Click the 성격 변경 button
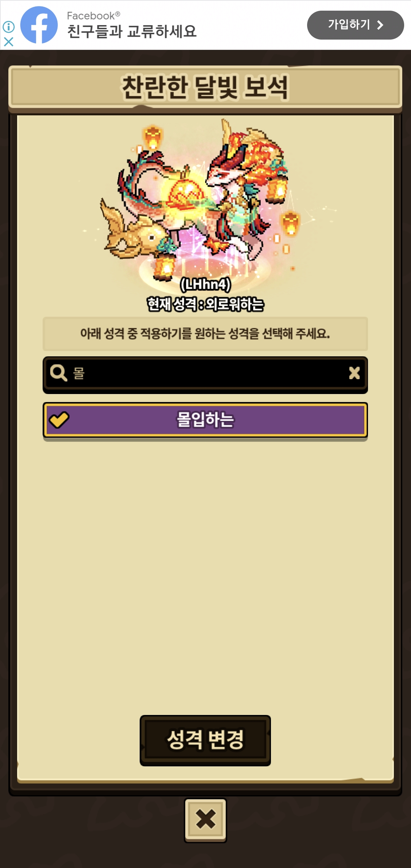The width and height of the screenshot is (411, 868). coord(205,740)
